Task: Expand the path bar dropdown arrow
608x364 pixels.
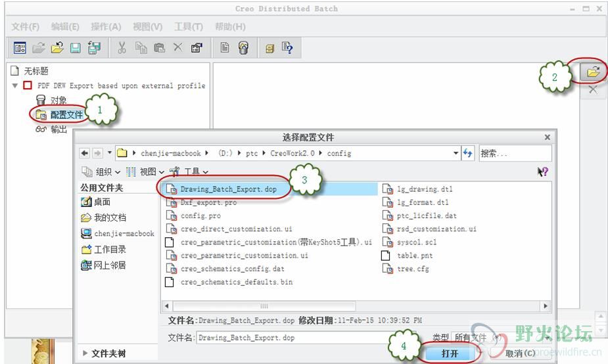Action: point(456,153)
